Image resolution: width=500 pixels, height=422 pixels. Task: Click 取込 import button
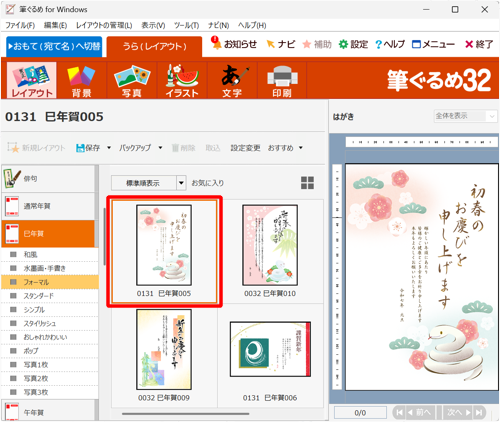[213, 148]
